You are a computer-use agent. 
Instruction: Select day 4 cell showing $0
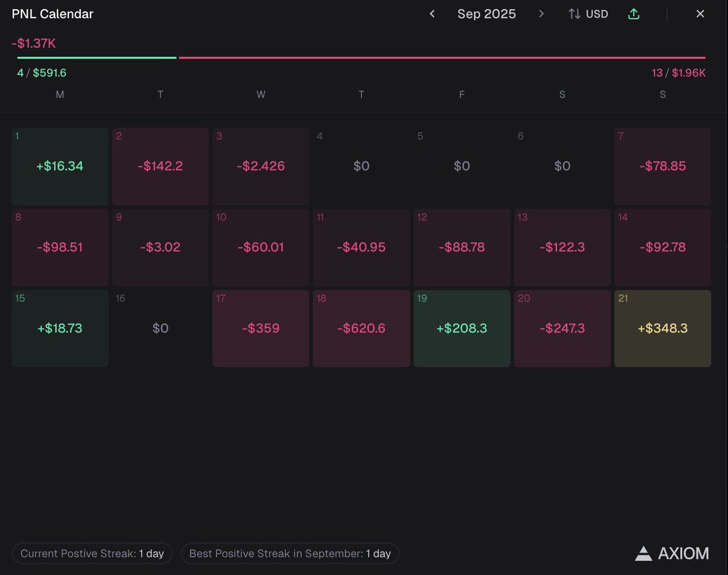click(x=361, y=166)
